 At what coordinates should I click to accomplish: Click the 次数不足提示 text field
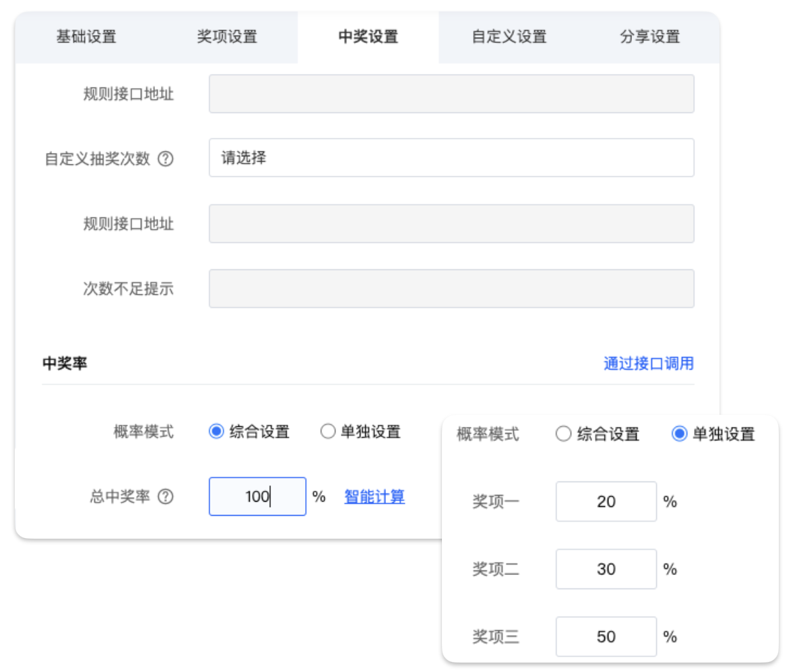pos(451,289)
